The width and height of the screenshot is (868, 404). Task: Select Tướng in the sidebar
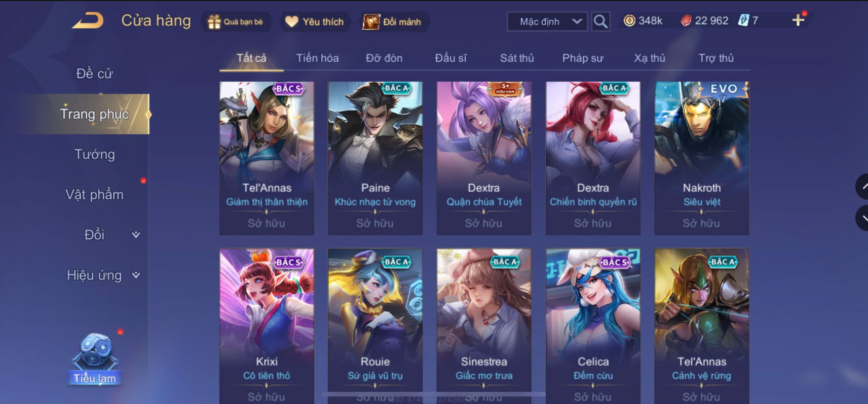[95, 154]
